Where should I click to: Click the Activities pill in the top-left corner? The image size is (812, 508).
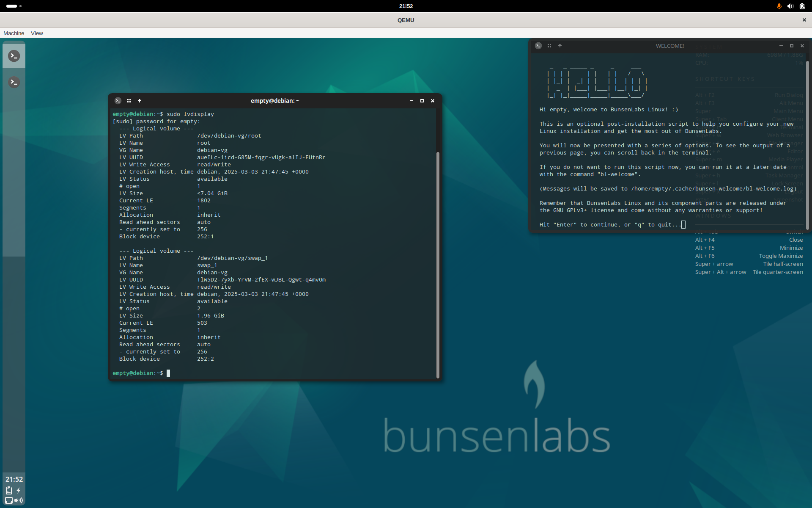[x=12, y=6]
